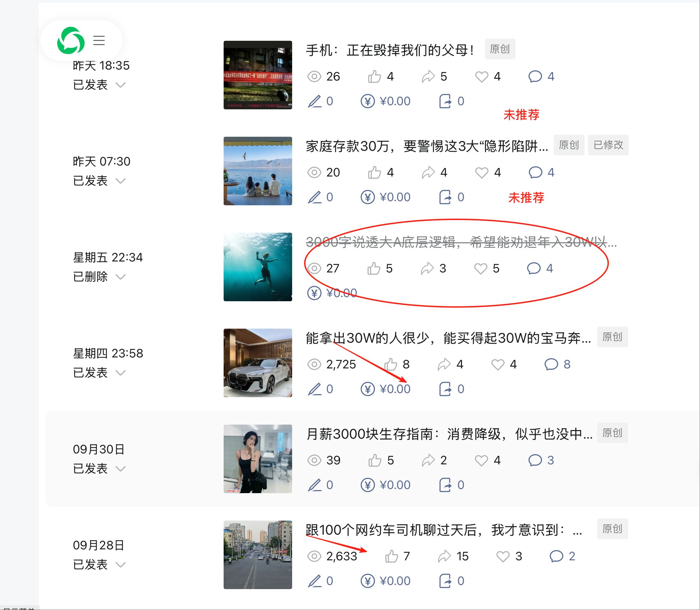Click the BMW car thumbnail image
This screenshot has width=700, height=610.
[x=258, y=363]
